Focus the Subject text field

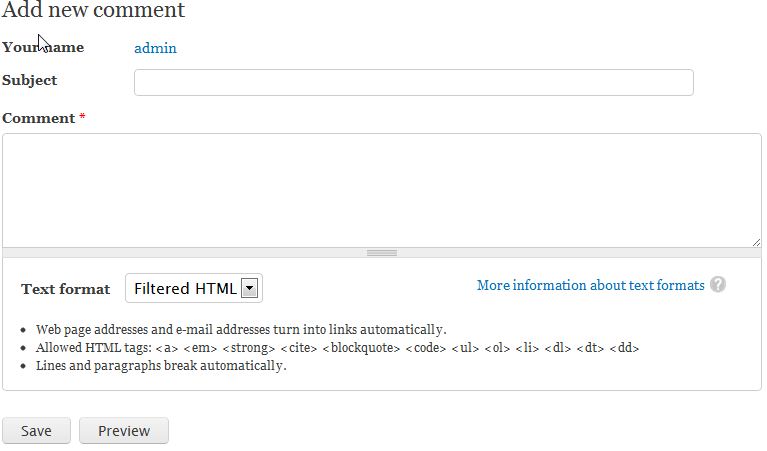click(x=413, y=82)
